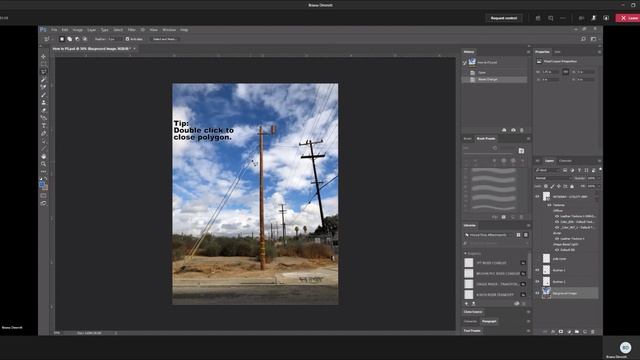Select the Move tool
The width and height of the screenshot is (640, 360).
pos(44,56)
